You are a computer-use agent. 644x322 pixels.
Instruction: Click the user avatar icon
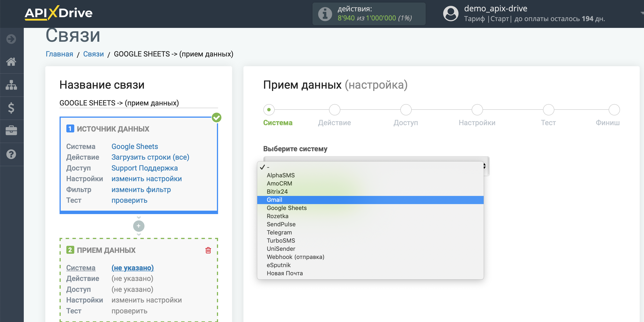[x=450, y=14]
